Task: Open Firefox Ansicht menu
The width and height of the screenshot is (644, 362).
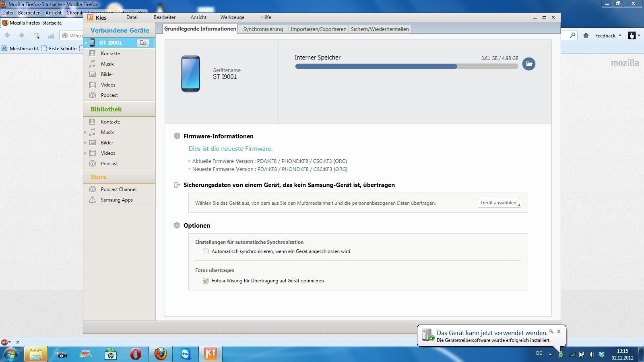Action: [x=54, y=13]
